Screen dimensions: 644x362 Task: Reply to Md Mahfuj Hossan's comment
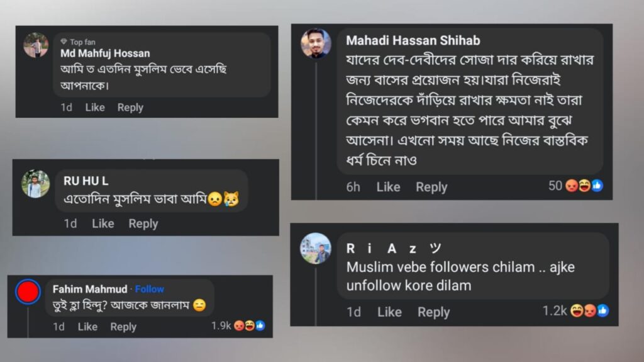click(130, 107)
